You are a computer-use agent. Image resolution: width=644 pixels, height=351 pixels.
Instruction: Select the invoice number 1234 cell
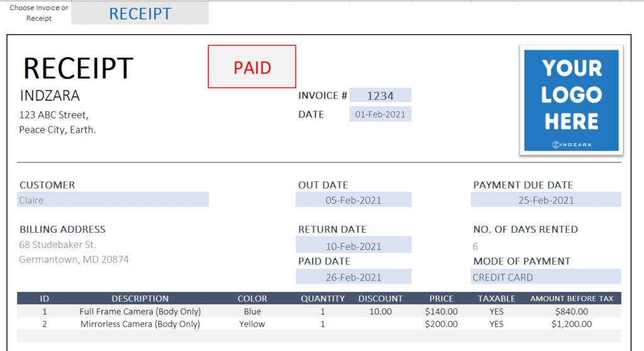pos(380,96)
